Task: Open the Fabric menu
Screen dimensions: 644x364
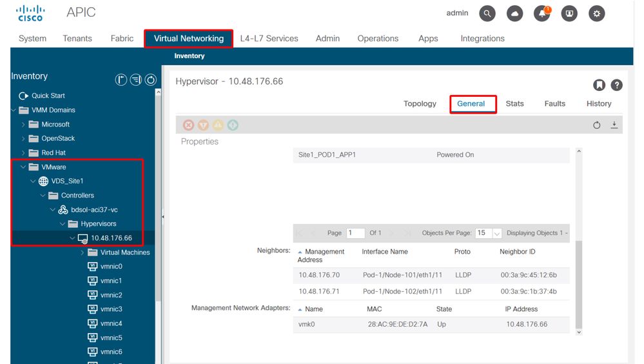Action: click(122, 38)
